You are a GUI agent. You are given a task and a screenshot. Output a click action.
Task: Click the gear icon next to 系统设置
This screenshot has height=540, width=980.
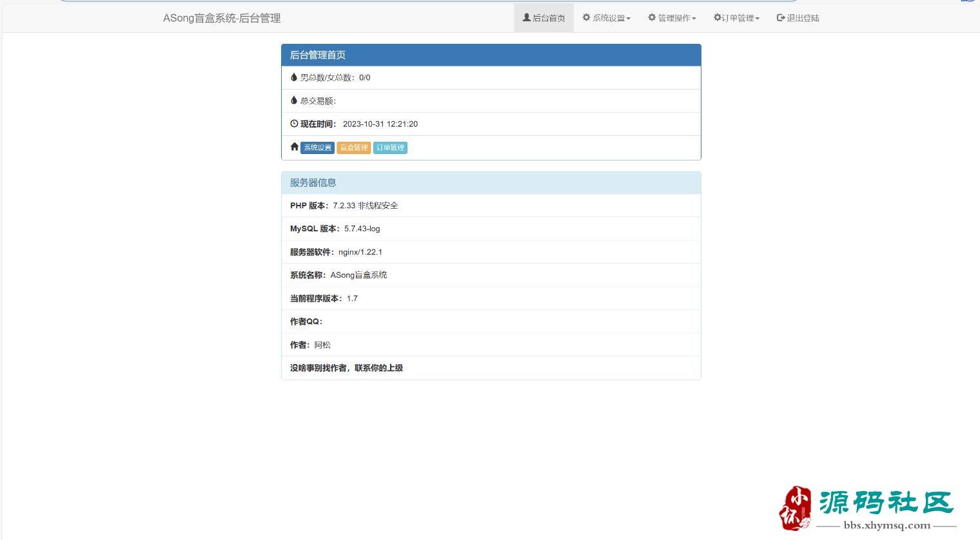(586, 17)
